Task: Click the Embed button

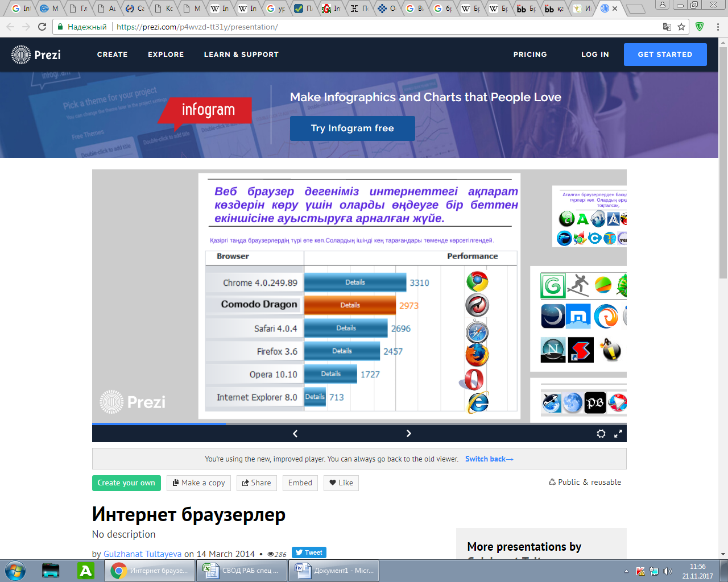Action: point(300,483)
